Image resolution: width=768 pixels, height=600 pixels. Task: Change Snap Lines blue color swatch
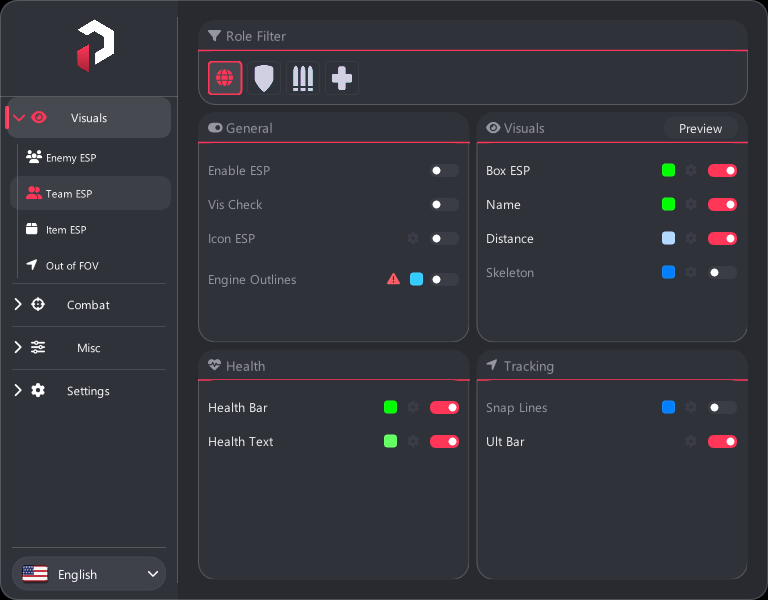pyautogui.click(x=668, y=407)
